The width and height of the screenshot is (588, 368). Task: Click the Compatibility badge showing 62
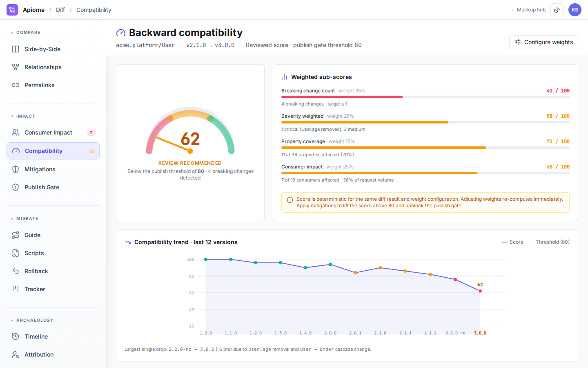point(92,151)
